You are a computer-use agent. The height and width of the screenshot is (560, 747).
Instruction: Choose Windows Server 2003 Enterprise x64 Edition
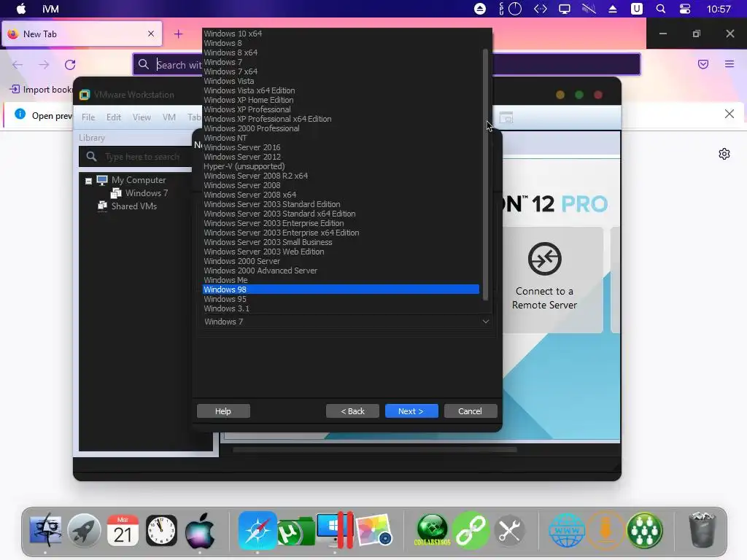click(341, 233)
